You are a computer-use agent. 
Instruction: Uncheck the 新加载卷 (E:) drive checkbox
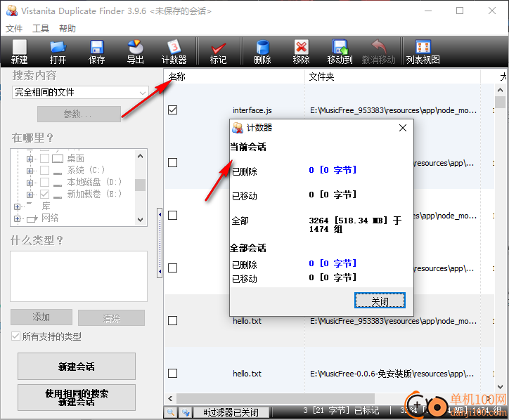pos(44,195)
